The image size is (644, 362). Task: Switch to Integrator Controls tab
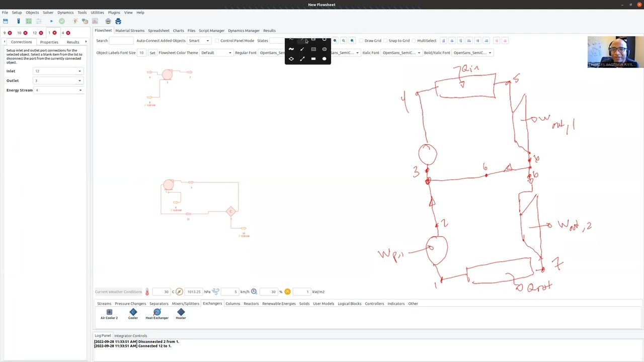[131, 336]
